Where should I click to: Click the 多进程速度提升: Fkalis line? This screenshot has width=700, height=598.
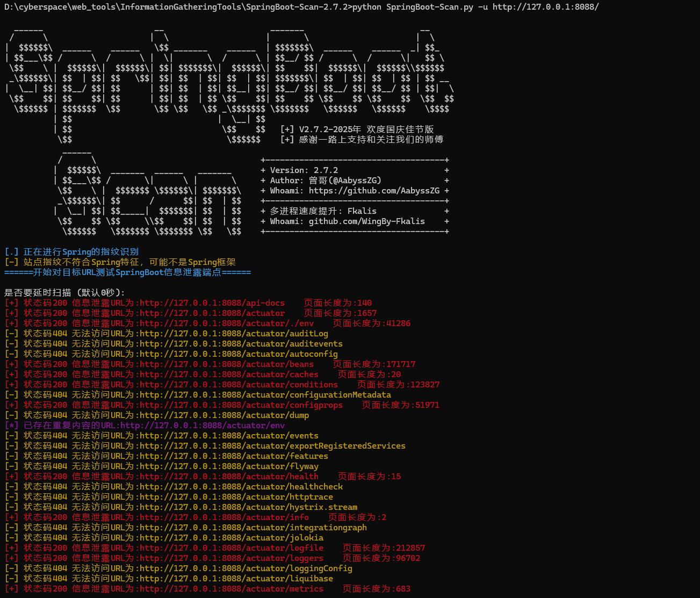pos(323,211)
